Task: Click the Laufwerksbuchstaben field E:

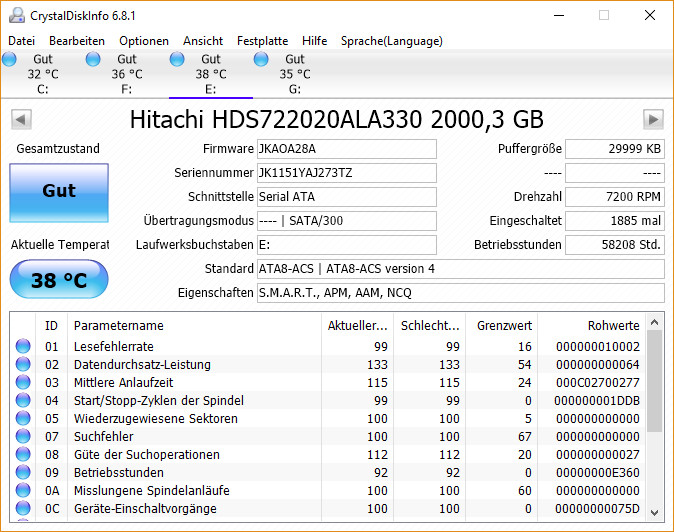Action: (347, 245)
